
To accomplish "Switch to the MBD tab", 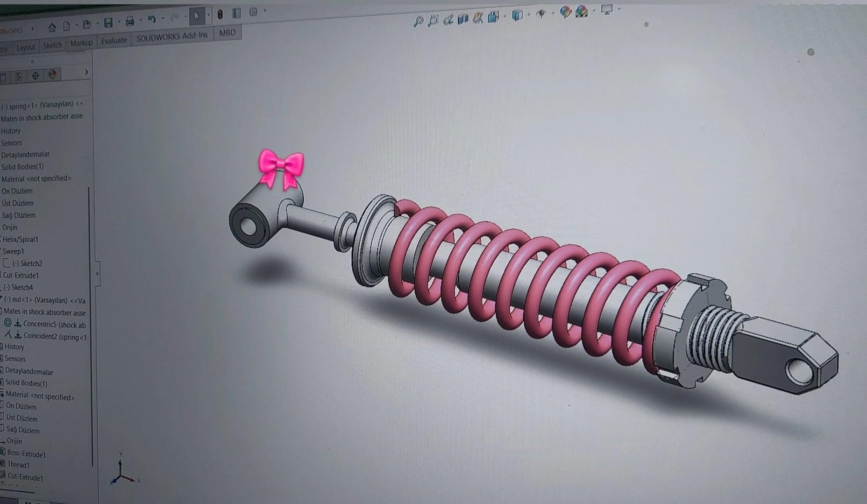I will pos(227,33).
